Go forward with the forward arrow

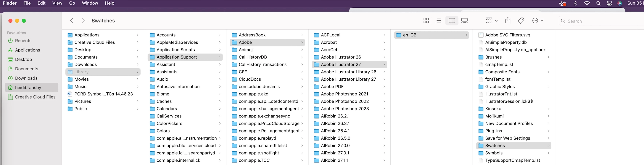pos(83,20)
